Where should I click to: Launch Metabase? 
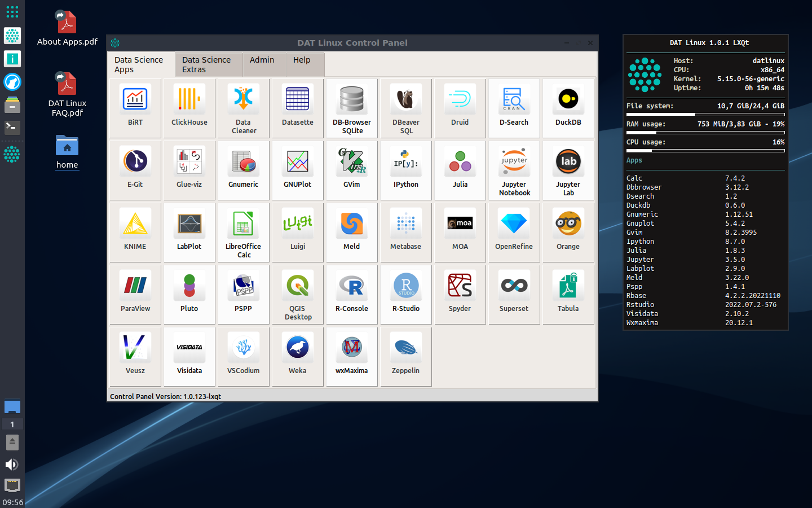tap(406, 233)
